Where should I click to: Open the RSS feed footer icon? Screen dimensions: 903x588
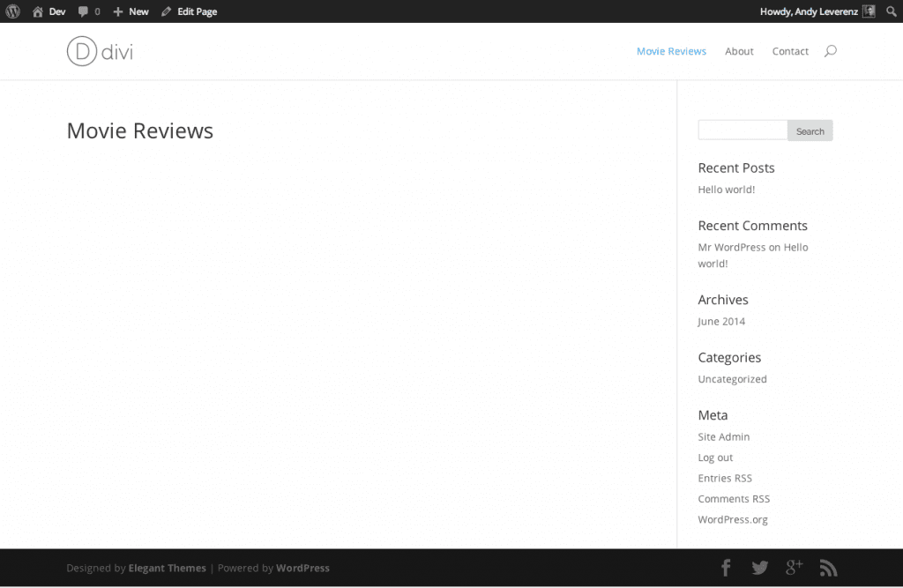(x=827, y=568)
